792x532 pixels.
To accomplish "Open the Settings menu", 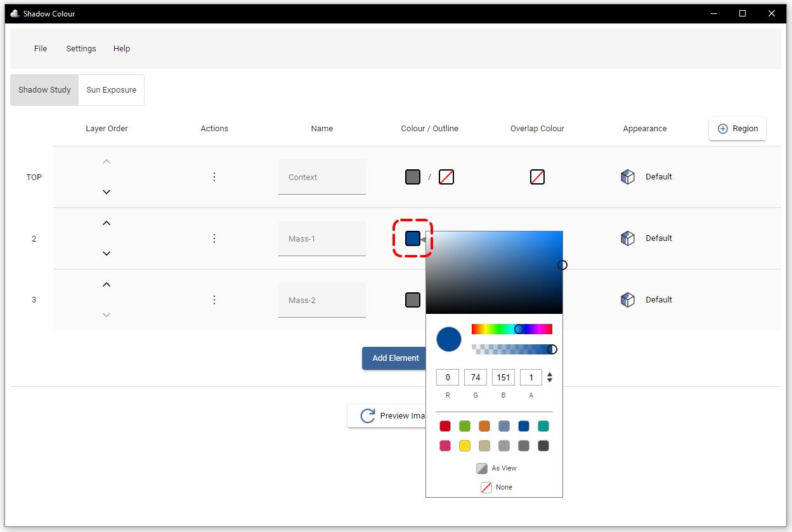I will click(x=81, y=48).
